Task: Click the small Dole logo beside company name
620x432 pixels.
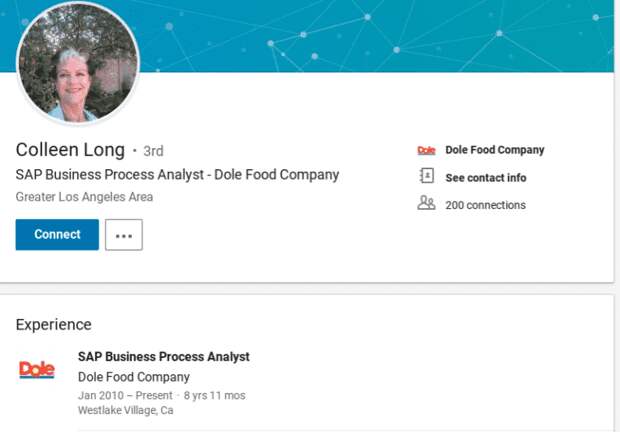Action: (426, 150)
